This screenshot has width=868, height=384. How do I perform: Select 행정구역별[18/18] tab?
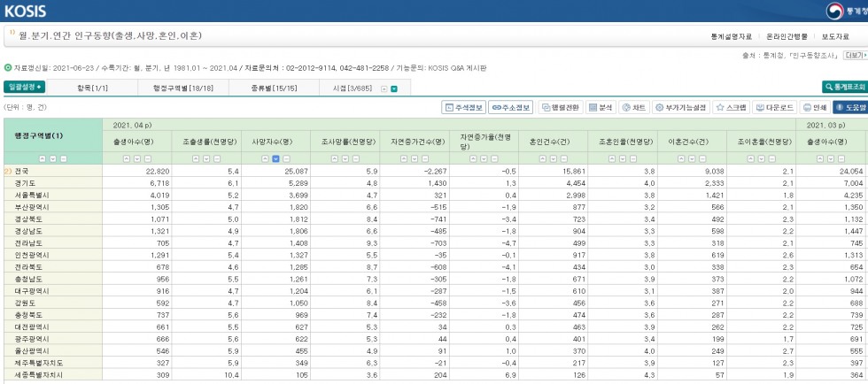click(x=182, y=88)
